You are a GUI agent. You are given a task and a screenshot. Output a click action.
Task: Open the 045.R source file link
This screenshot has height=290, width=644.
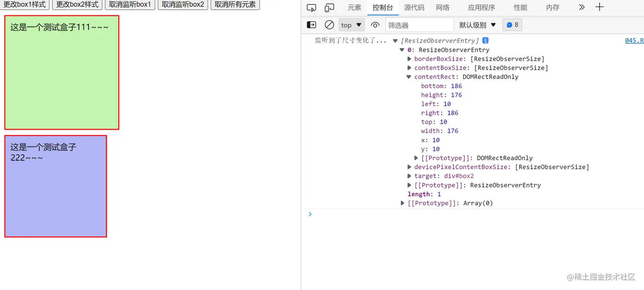tap(634, 40)
